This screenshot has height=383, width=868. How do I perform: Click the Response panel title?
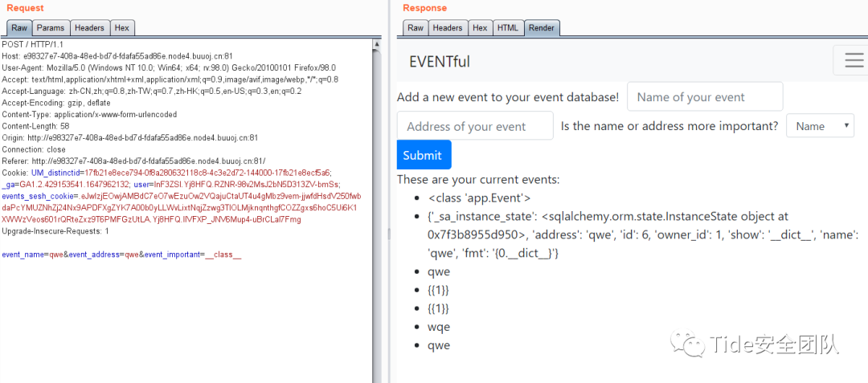[424, 8]
